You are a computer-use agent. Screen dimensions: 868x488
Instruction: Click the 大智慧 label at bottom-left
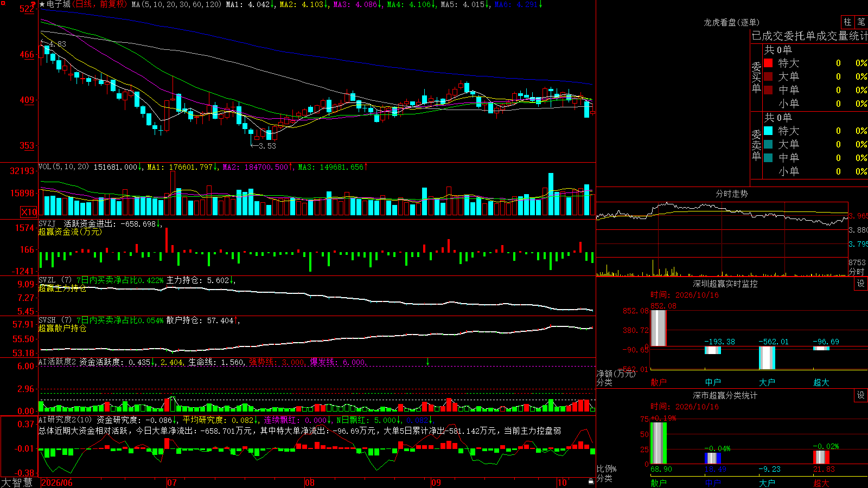[x=17, y=483]
